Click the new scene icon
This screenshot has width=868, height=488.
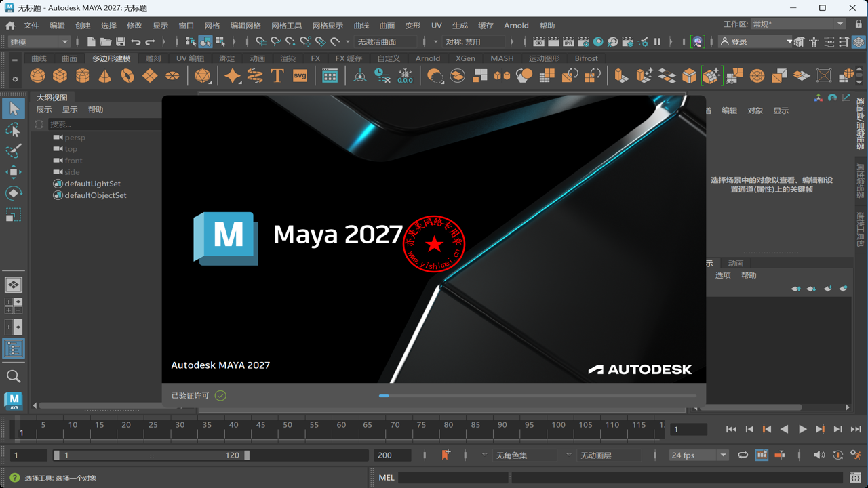pos(91,42)
